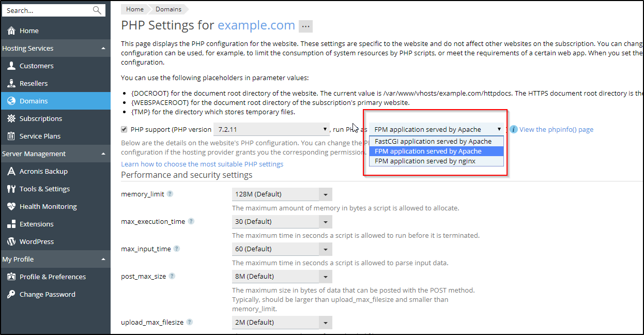The width and height of the screenshot is (644, 335).
Task: Select FastCGI application served by Apache
Action: [433, 141]
